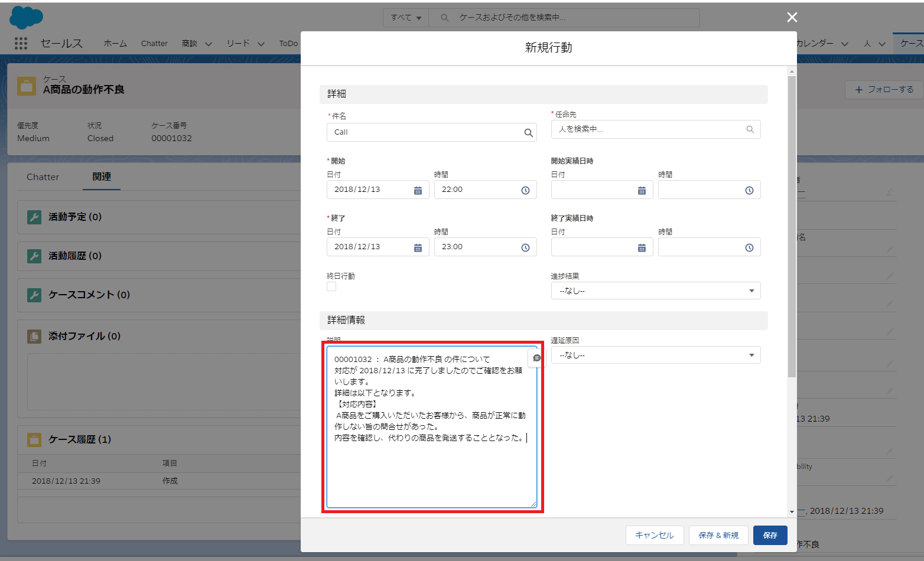Viewport: 924px width, 561px height.
Task: Click the 保存 & 新規 button
Action: (718, 535)
